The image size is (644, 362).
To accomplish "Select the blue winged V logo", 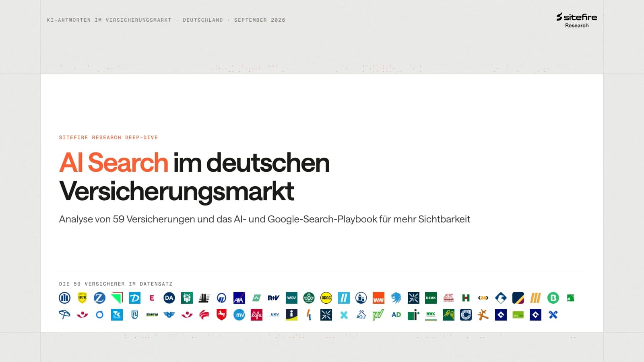I will coord(169,315).
